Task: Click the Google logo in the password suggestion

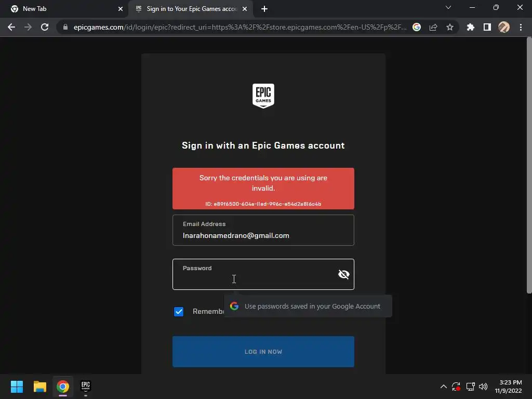Action: coord(234,306)
